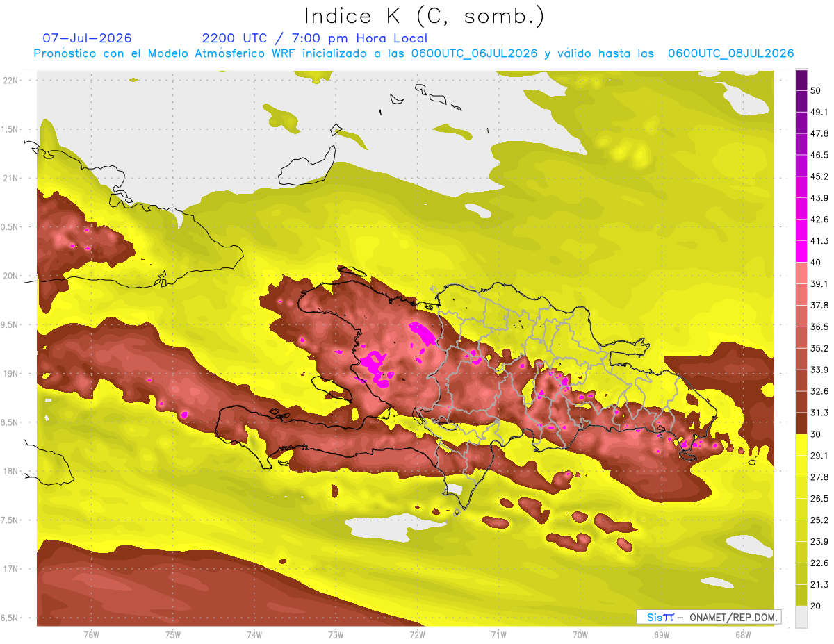Image resolution: width=834 pixels, height=644 pixels.
Task: Click the colorbar value "42.6"
Action: (x=819, y=220)
